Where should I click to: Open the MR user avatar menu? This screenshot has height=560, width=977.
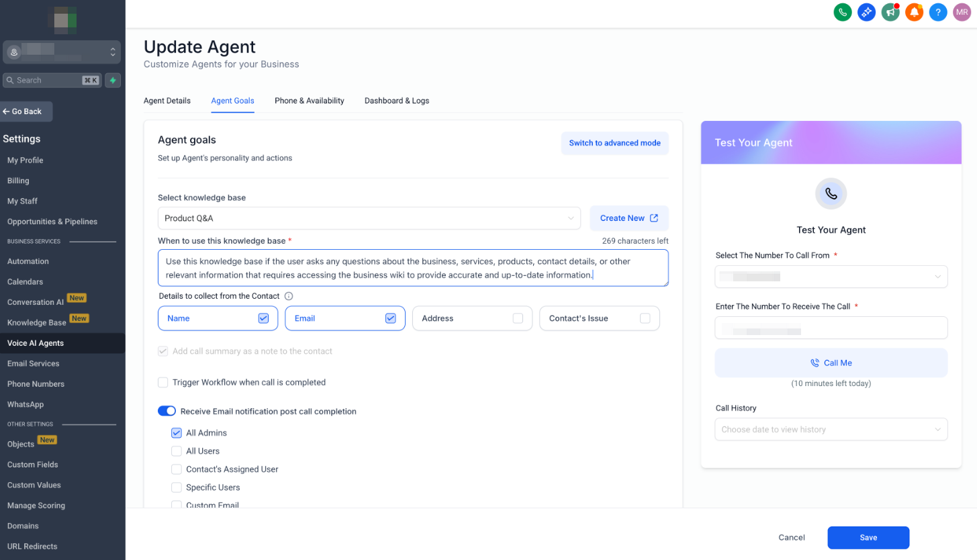click(962, 12)
